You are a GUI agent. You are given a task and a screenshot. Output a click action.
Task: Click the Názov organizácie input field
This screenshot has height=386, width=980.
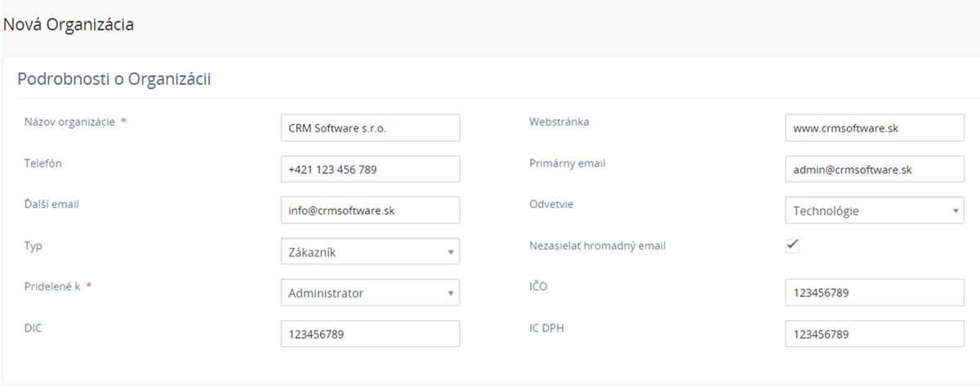coord(370,127)
